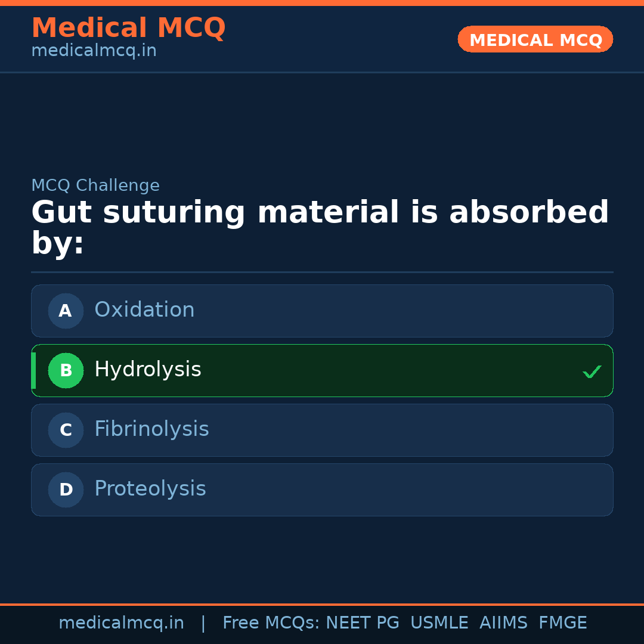Open medicalmcq.in link in footer

tap(121, 623)
